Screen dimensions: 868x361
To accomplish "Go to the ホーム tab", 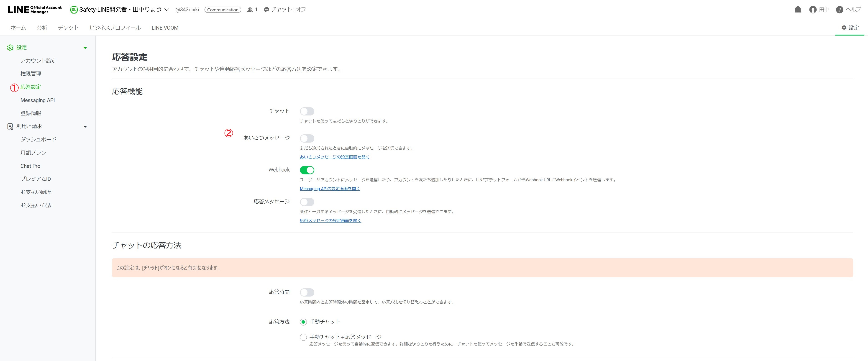I will (18, 28).
